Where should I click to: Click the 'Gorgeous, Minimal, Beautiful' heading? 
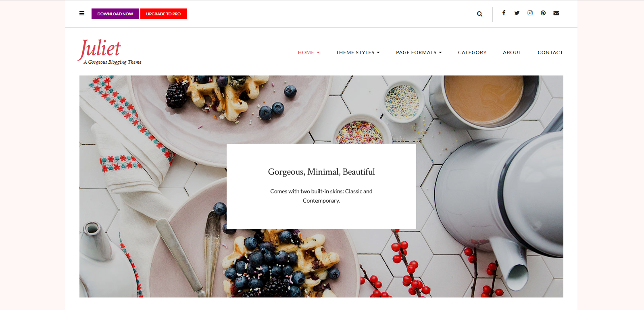click(321, 172)
